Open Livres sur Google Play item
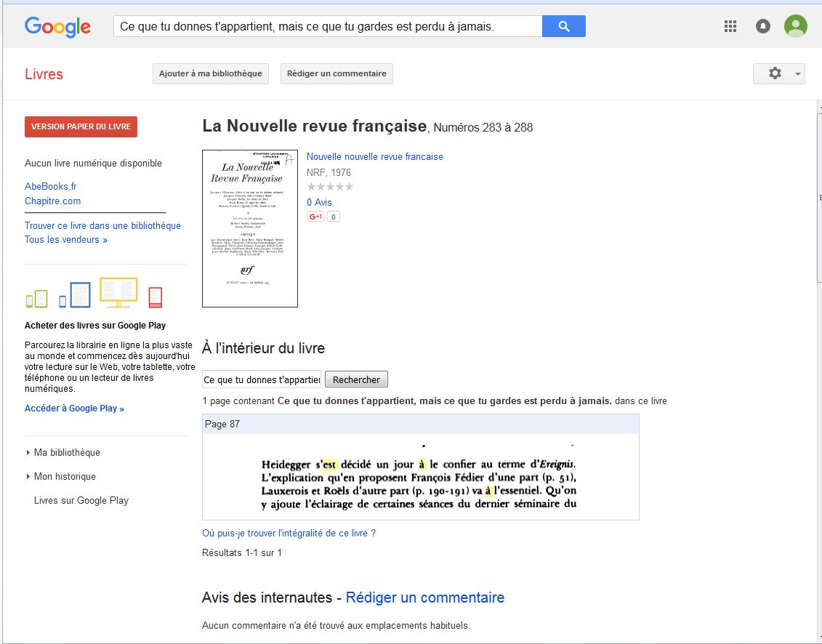This screenshot has width=822, height=644. (81, 500)
